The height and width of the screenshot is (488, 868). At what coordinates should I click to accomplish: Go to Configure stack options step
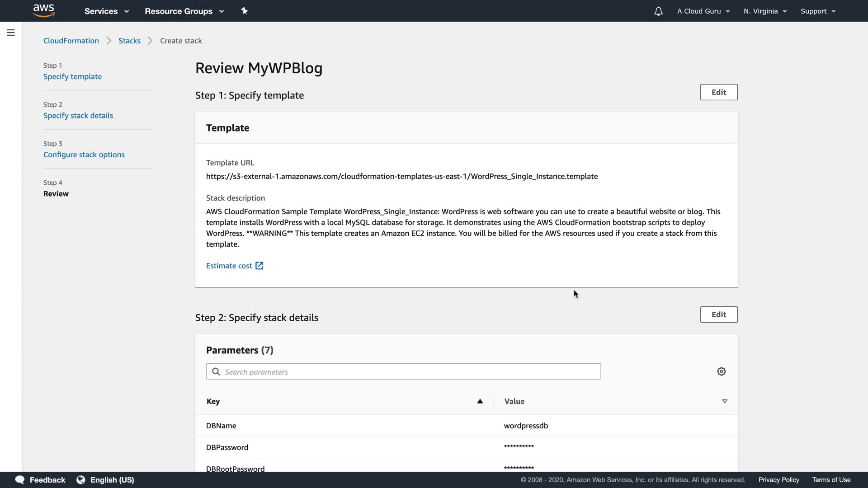pos(84,155)
